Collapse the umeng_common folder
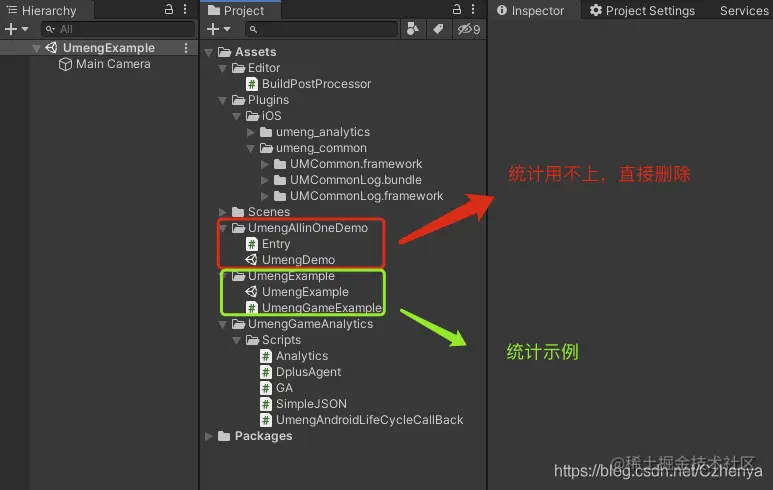The width and height of the screenshot is (773, 490). pos(250,148)
